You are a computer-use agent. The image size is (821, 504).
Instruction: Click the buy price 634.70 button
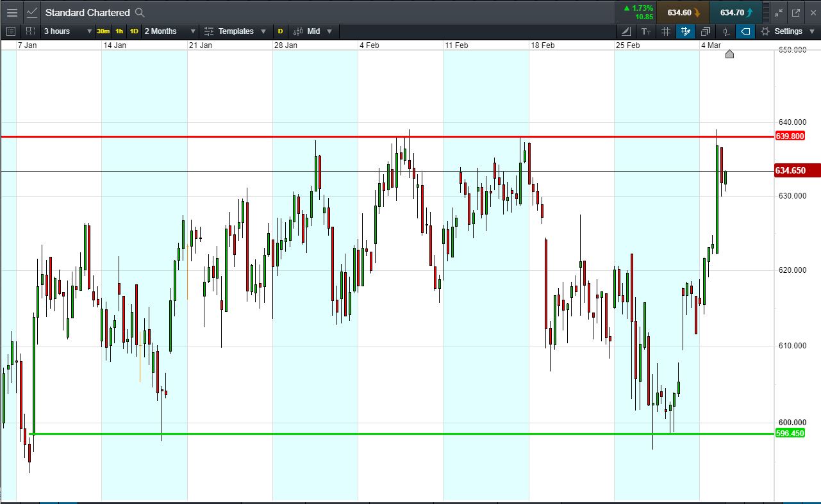point(736,12)
